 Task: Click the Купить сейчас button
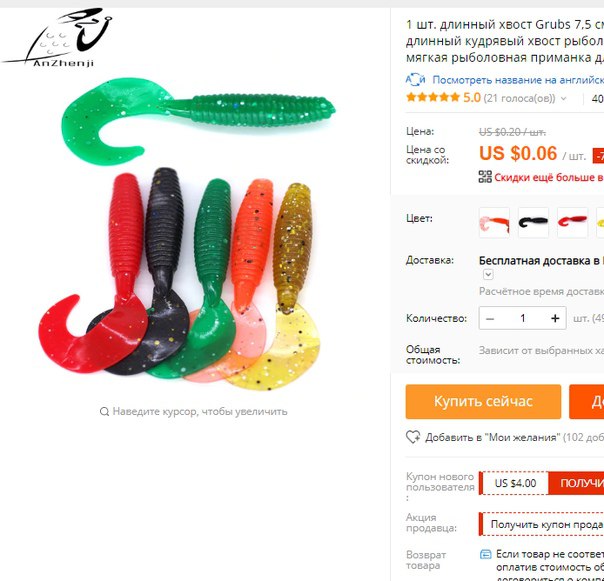tap(483, 401)
